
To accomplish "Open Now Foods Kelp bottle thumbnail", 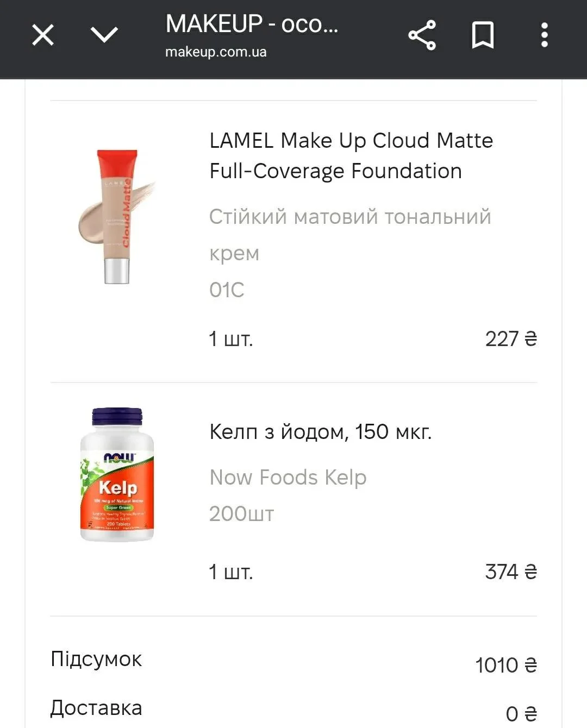I will (117, 475).
